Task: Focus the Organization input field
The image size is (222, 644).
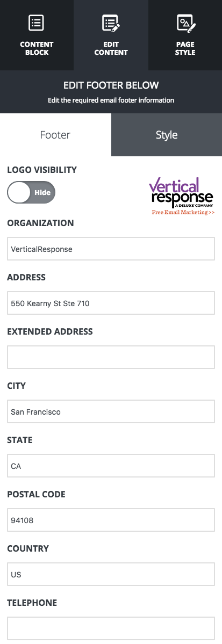Action: tap(111, 249)
